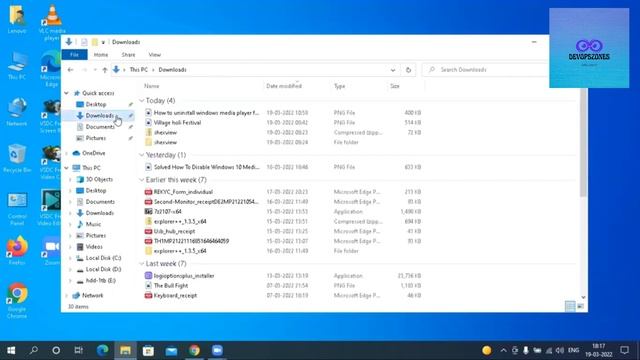
Task: Select 3D Objects in the navigation pane
Action: (99, 180)
